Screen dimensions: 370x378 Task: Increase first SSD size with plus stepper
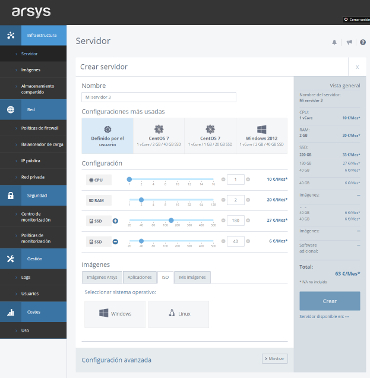(248, 220)
